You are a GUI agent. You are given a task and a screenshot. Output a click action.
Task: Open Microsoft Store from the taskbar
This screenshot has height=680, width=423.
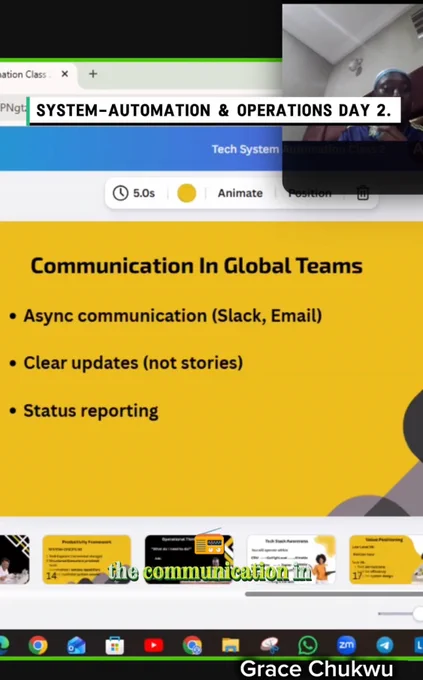point(115,646)
